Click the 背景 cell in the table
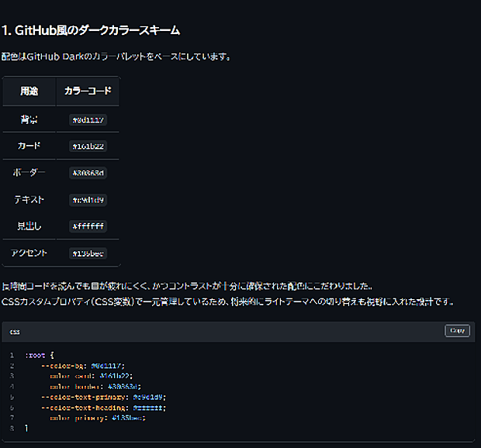The image size is (481, 448). (x=29, y=120)
